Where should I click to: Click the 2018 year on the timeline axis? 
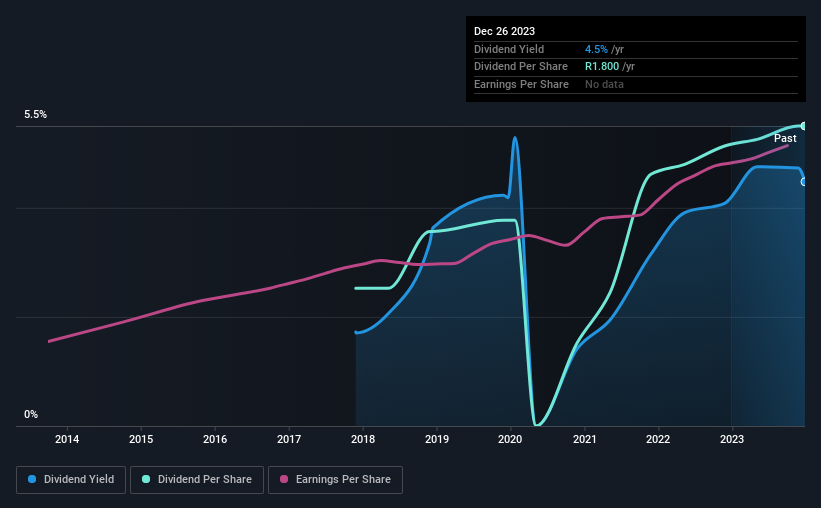363,439
